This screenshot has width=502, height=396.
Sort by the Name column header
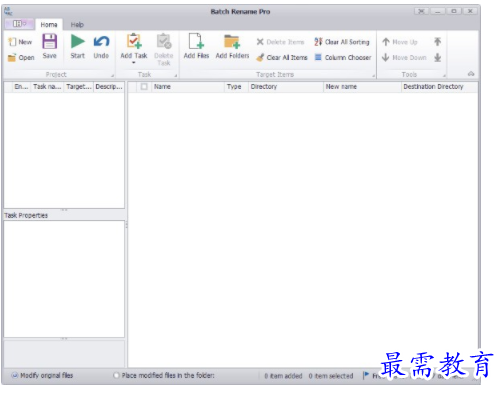tap(188, 87)
